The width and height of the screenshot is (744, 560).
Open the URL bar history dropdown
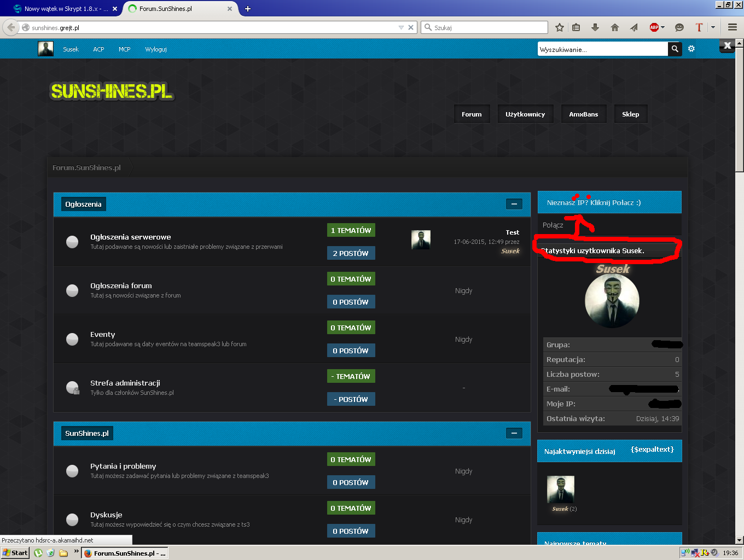[x=401, y=27]
